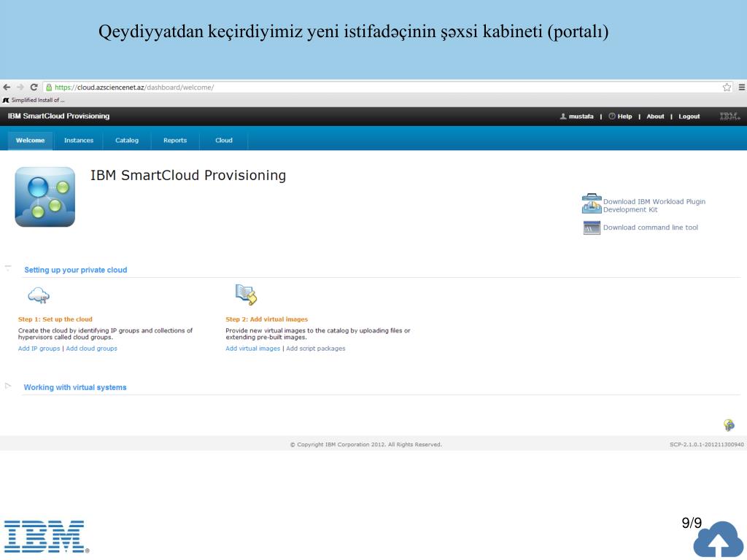Click the IBM Corporation copyright footer text
This screenshot has width=747, height=560.
(366, 445)
